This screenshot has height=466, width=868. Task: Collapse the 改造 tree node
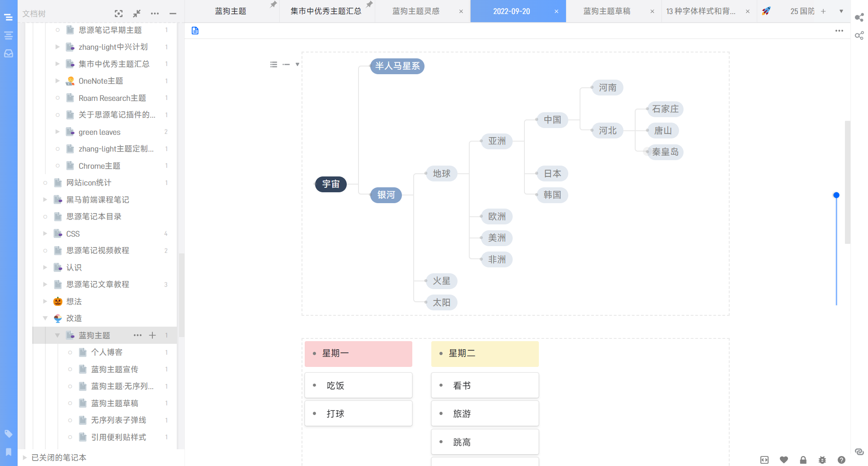(45, 318)
